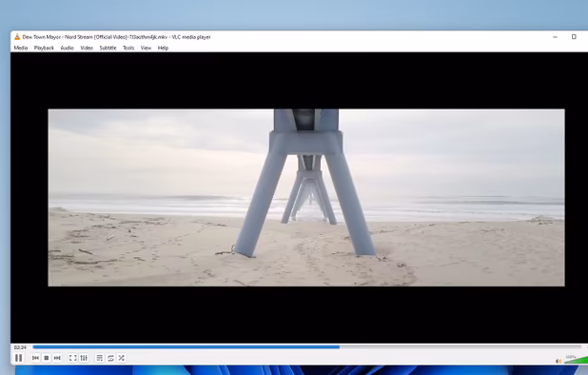The image size is (588, 375).
Task: Click the VLC cone title bar icon
Action: [x=17, y=37]
